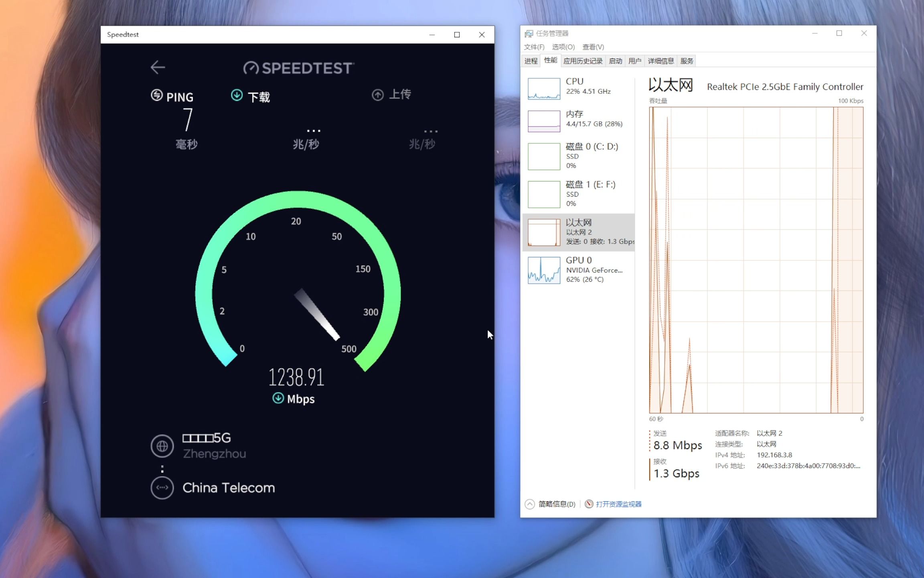Click the 1238.91 speed reading
This screenshot has height=578, width=924.
click(296, 377)
